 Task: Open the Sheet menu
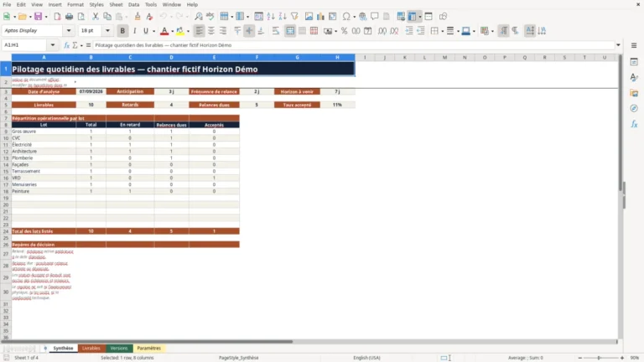pyautogui.click(x=116, y=4)
